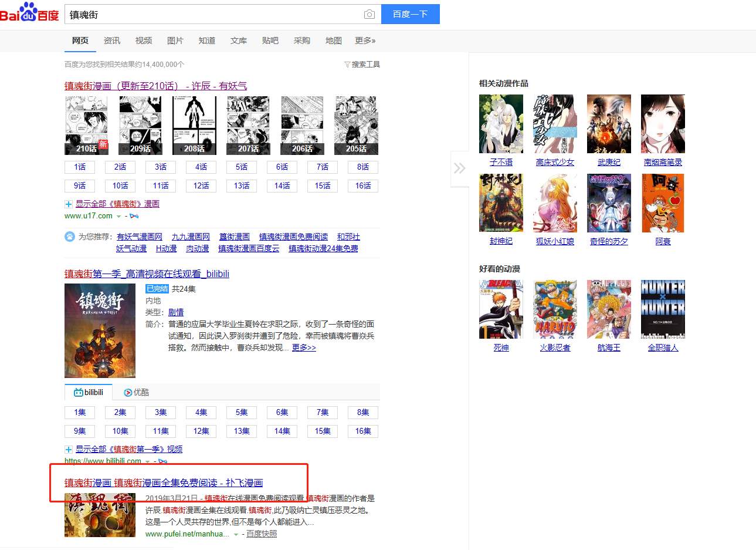Screen dimensions: 756x550
Task: Select the bilibili source tab
Action: click(89, 392)
